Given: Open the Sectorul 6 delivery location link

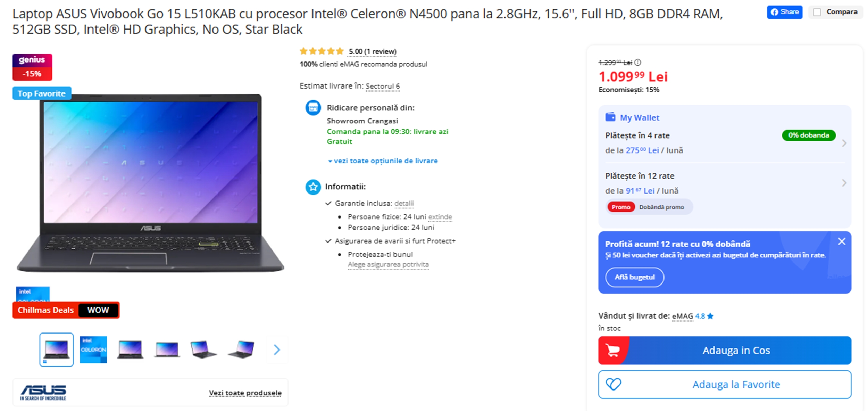Looking at the screenshot, I should pos(382,86).
